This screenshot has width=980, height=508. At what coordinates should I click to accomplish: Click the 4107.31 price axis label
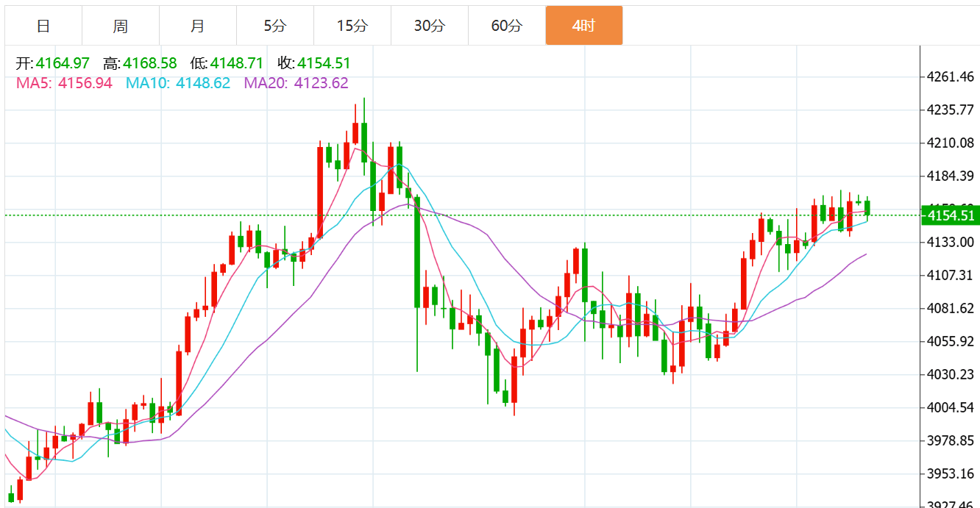[x=950, y=275]
